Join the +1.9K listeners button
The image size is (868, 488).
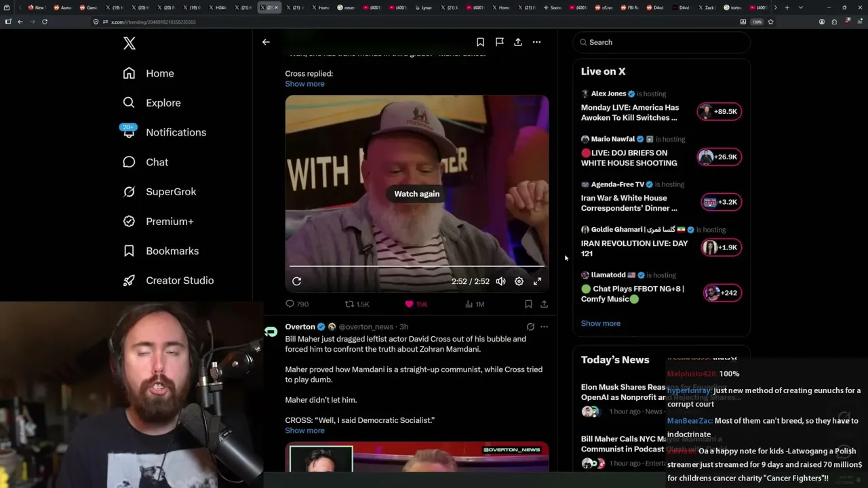(722, 247)
